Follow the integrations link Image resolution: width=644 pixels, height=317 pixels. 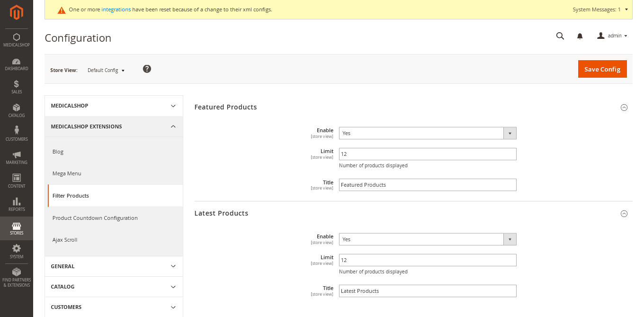click(116, 9)
